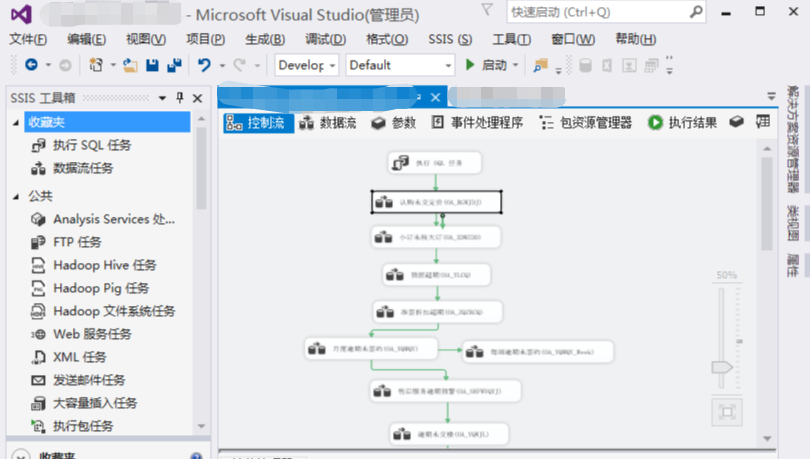Switch to the Execution Results tab
The height and width of the screenshot is (459, 810).
(x=682, y=123)
